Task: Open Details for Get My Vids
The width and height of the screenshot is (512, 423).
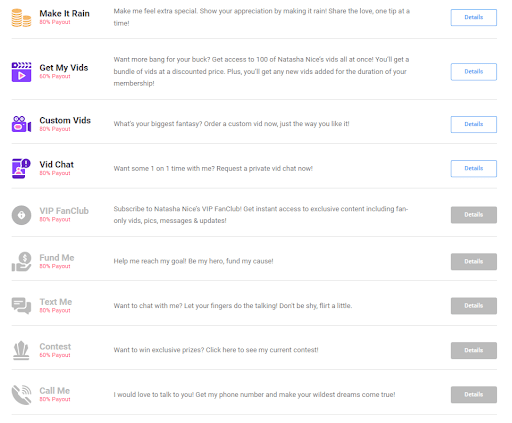Action: click(x=474, y=72)
